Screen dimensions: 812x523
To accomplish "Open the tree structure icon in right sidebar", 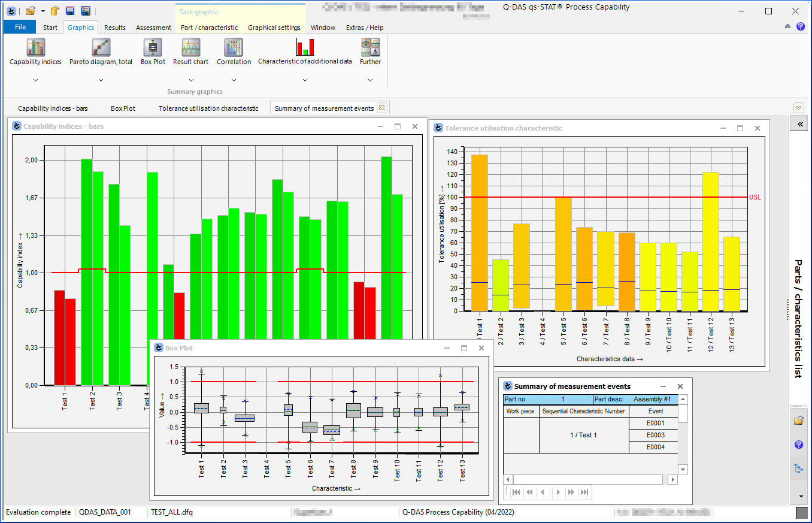I will 798,468.
